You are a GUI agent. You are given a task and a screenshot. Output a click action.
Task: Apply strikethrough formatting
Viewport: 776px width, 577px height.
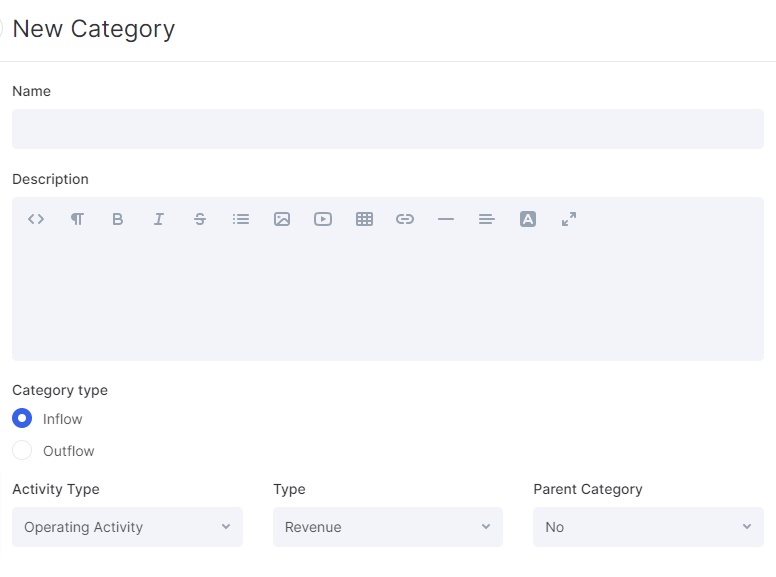tap(200, 219)
